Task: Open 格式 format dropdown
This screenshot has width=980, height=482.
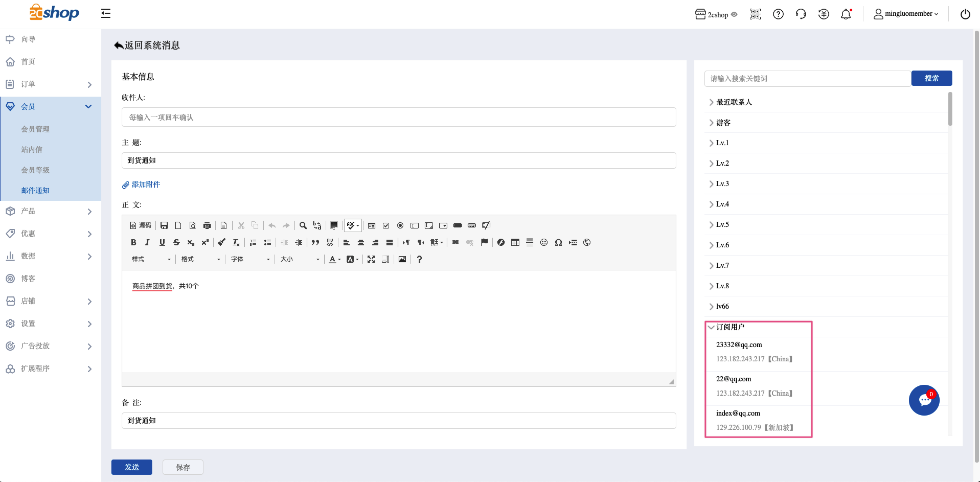Action: pyautogui.click(x=200, y=259)
